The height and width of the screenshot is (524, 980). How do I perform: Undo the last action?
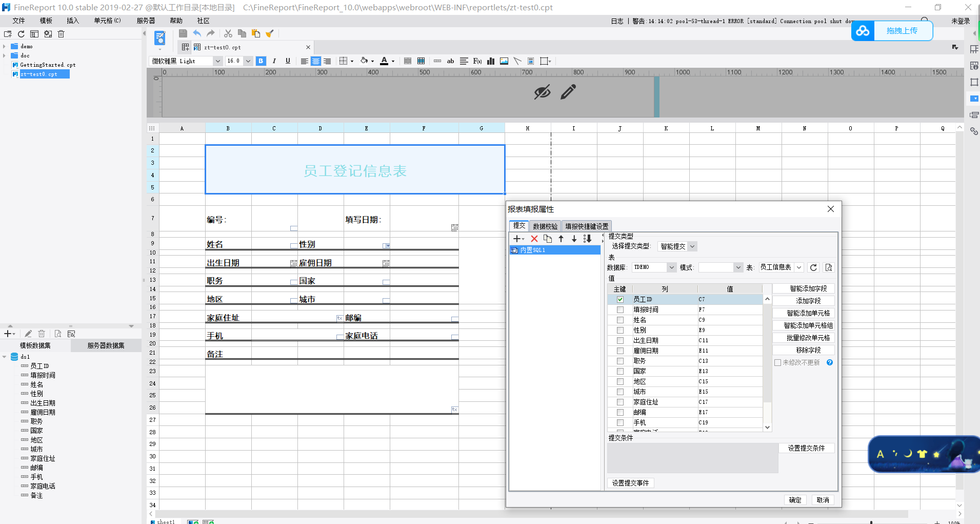(x=197, y=33)
